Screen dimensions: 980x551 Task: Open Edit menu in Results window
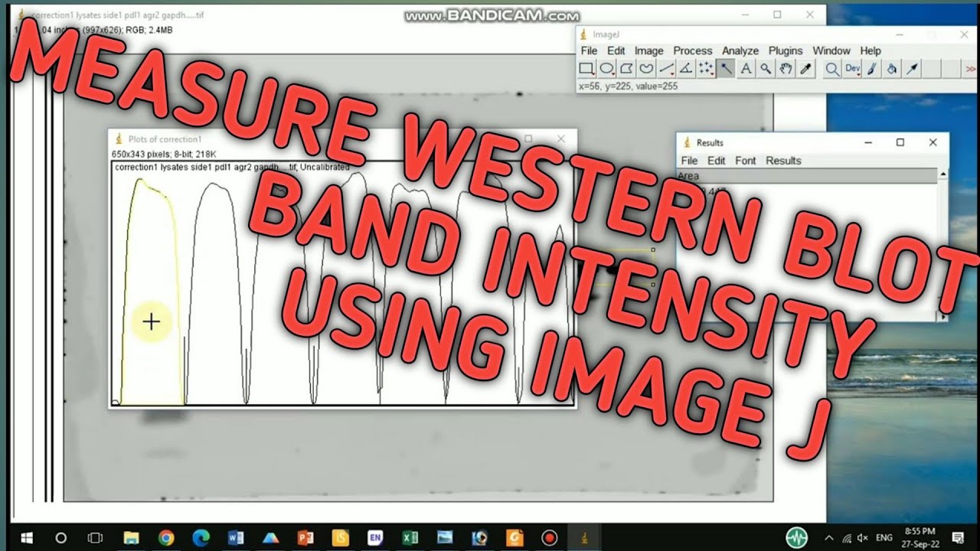point(716,161)
